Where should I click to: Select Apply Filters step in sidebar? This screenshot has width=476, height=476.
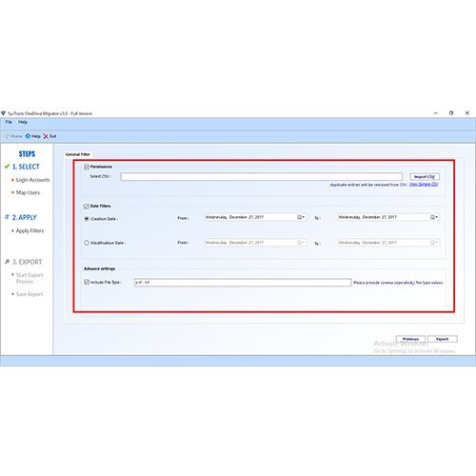click(30, 230)
